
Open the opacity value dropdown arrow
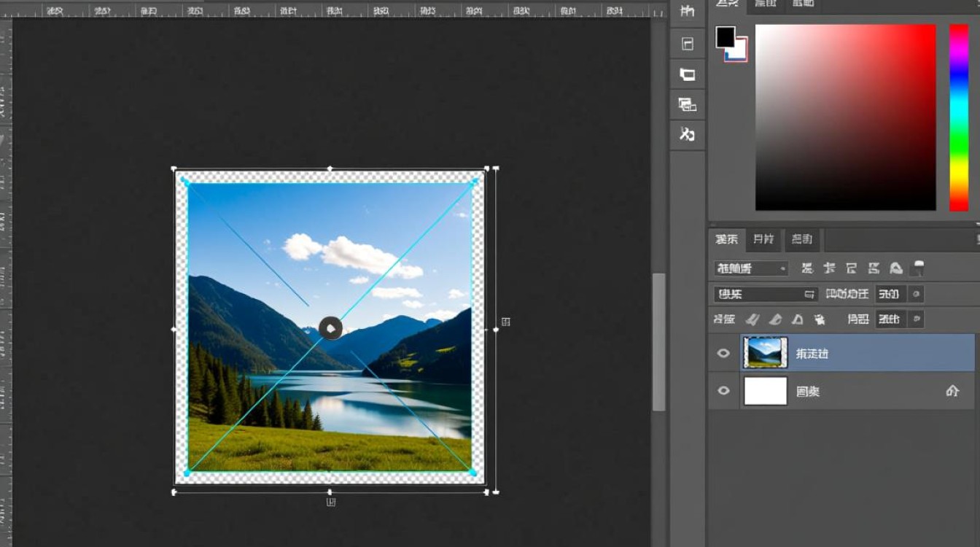coord(917,294)
